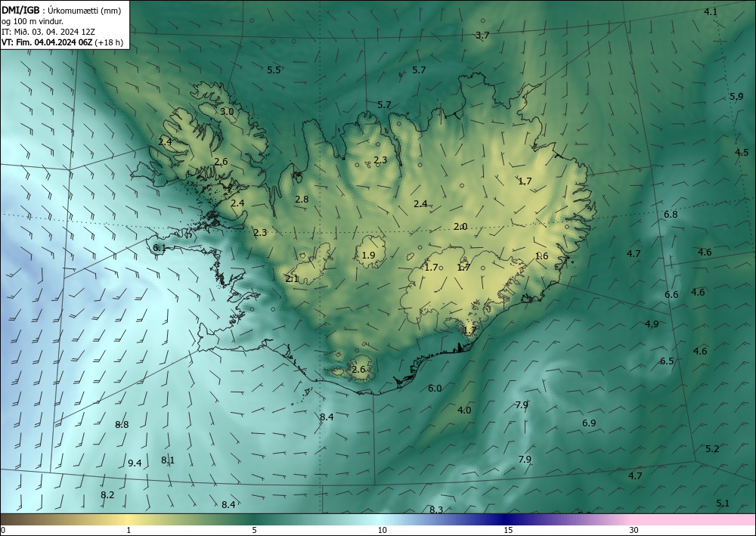Click the 1.6 value in east Iceland

(x=541, y=256)
